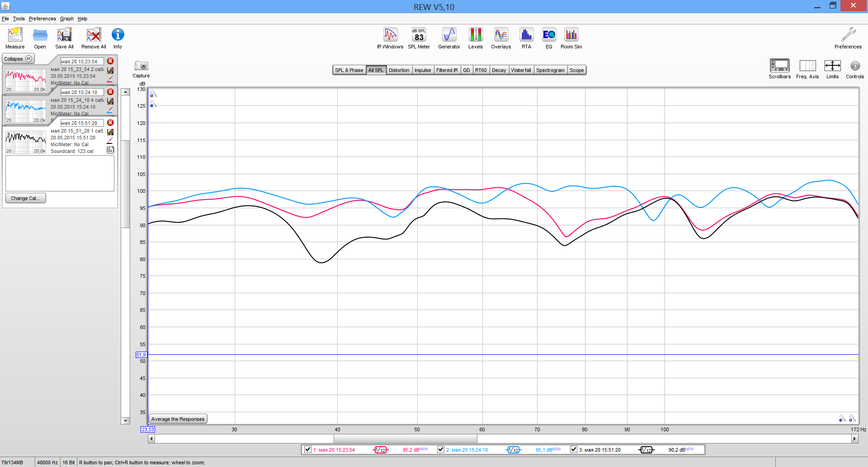Click the Change Cal... button

(25, 198)
